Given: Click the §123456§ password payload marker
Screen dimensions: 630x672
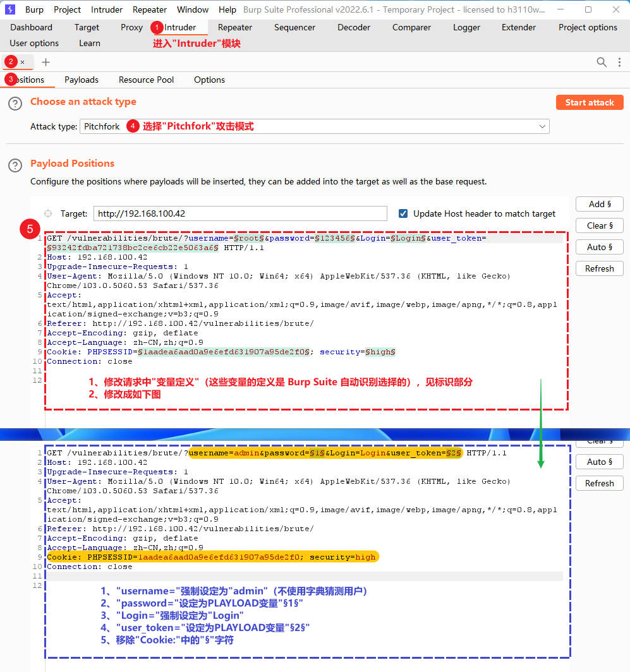Looking at the screenshot, I should 335,238.
